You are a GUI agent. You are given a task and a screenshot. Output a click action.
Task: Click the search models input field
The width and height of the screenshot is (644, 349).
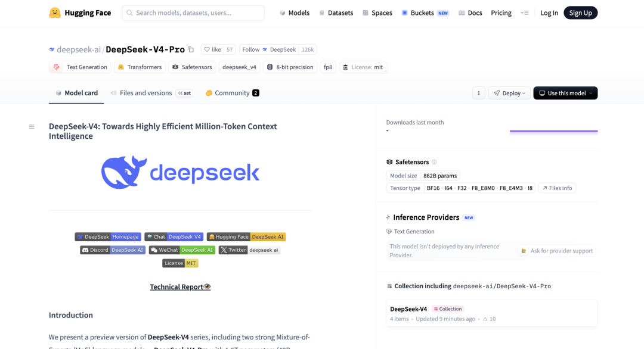(x=193, y=13)
